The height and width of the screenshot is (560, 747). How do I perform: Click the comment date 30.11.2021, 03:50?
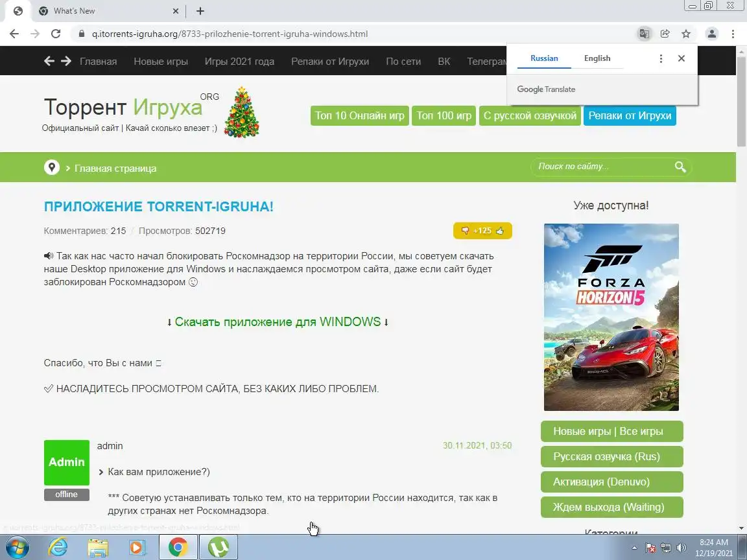[477, 446]
